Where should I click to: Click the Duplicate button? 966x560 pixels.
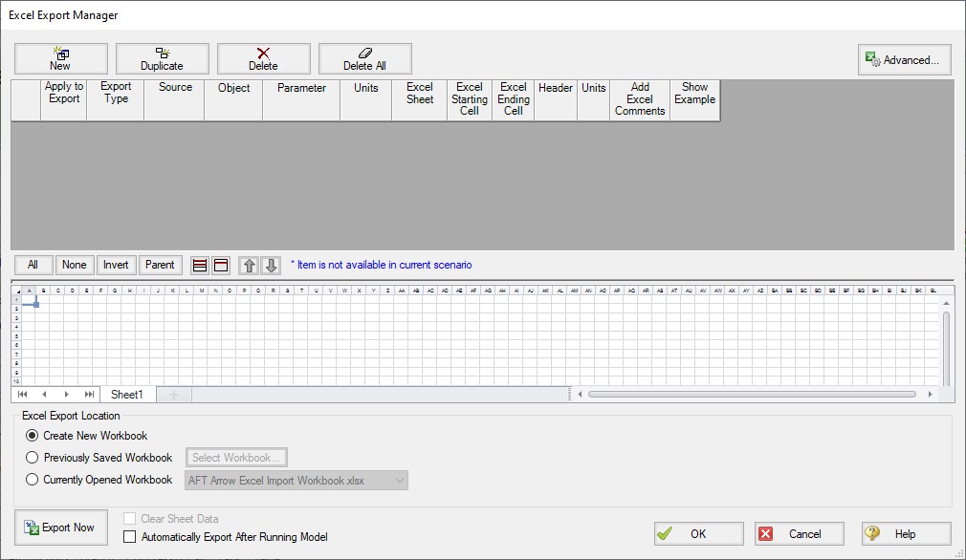(162, 59)
